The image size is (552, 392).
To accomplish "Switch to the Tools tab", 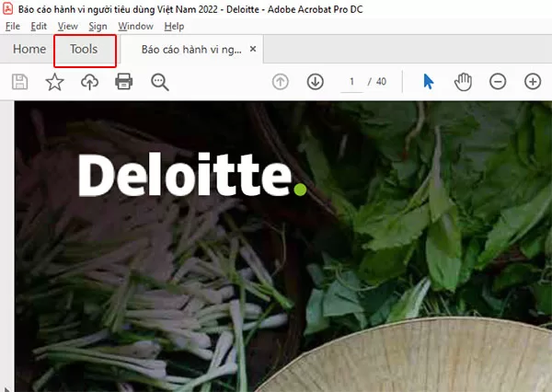I will pos(84,49).
